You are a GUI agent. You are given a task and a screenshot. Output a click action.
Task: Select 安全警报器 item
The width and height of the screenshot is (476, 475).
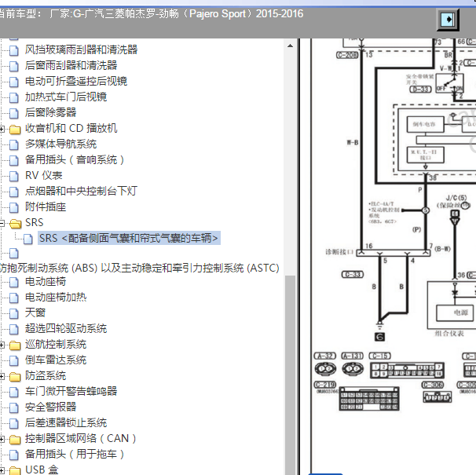[50, 407]
